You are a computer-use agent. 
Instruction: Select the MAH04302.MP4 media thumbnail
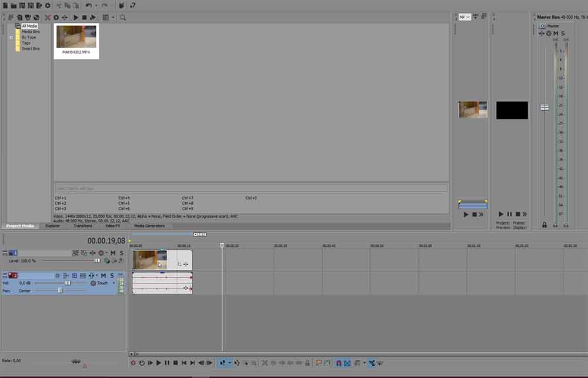[x=76, y=41]
